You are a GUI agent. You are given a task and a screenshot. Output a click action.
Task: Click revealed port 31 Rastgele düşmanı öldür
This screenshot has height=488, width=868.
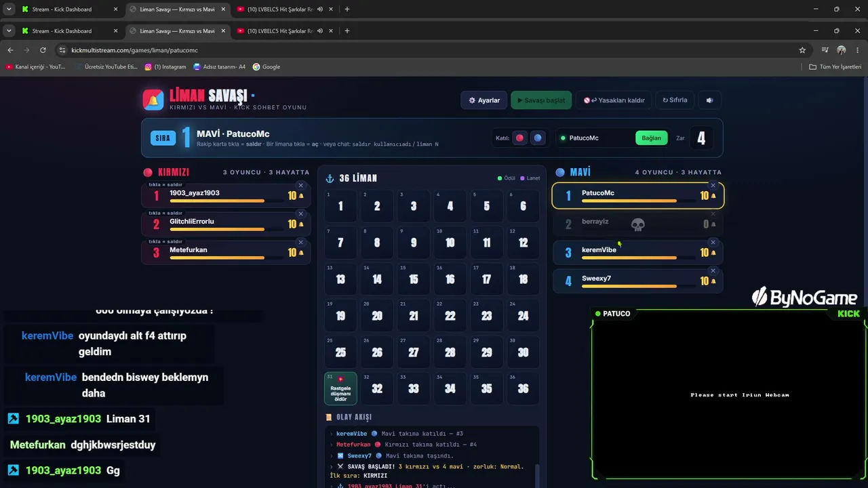click(340, 389)
